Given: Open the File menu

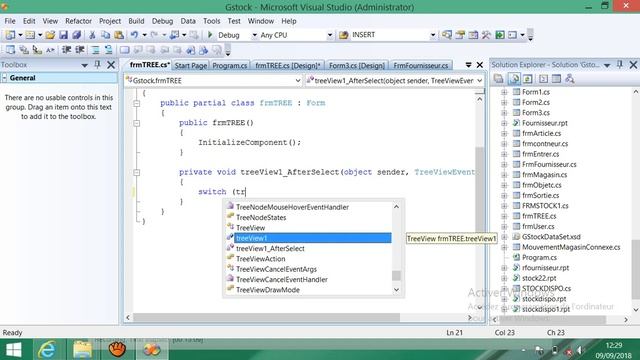Looking at the screenshot, I should coord(10,21).
